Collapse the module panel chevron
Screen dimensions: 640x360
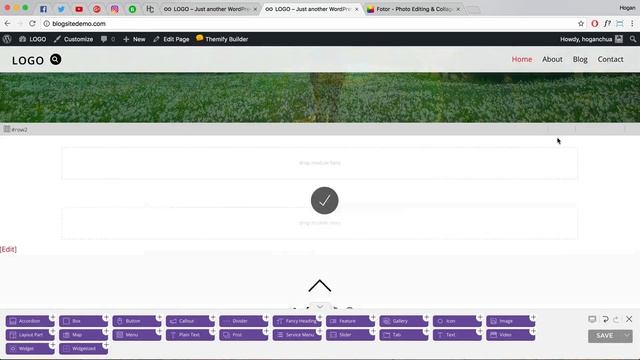(320, 307)
